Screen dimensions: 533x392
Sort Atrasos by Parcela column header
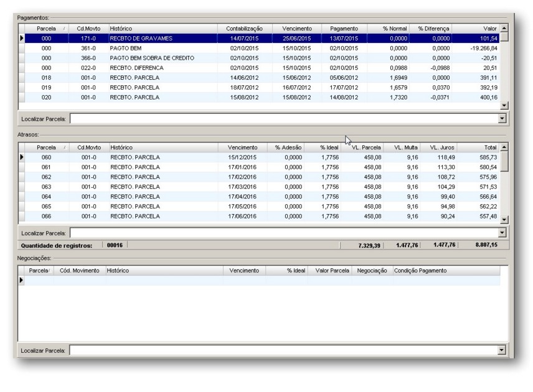[47, 147]
